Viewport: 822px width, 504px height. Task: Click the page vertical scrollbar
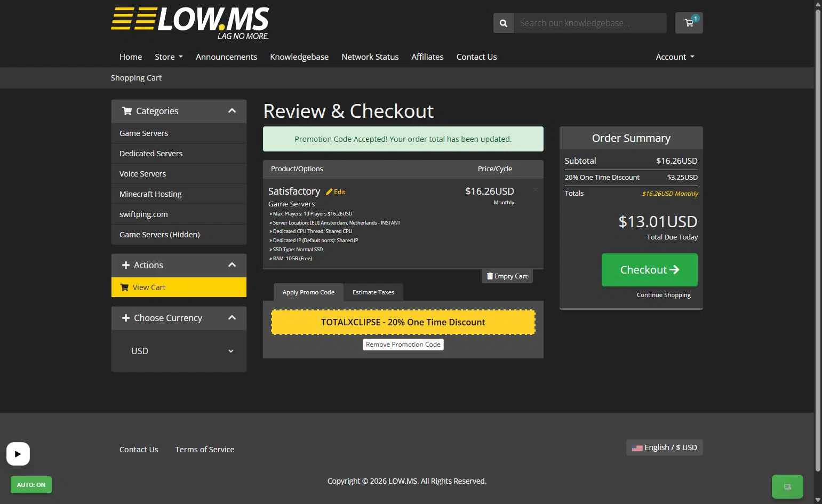(818, 240)
